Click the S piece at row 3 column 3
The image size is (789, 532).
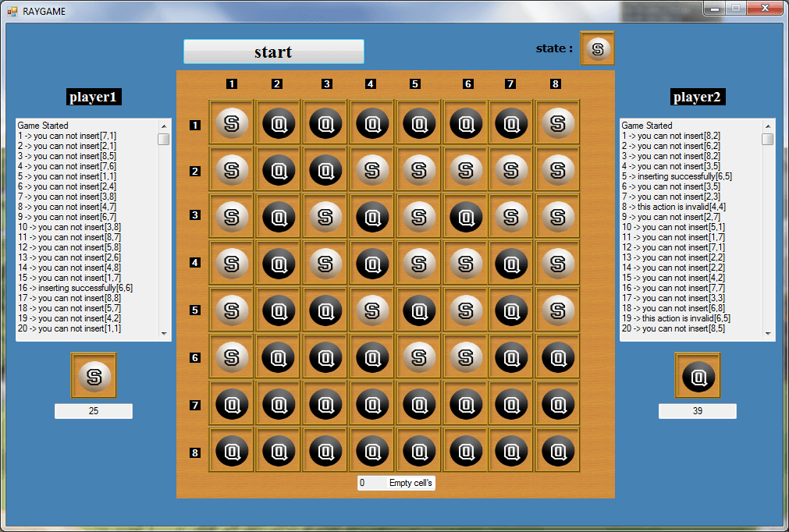coord(325,217)
